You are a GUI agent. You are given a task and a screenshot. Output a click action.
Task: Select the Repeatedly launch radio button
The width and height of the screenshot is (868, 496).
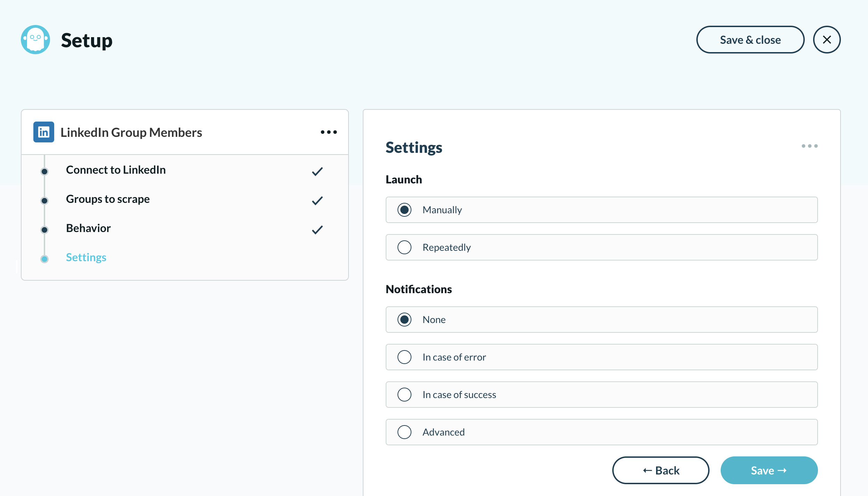pyautogui.click(x=404, y=247)
